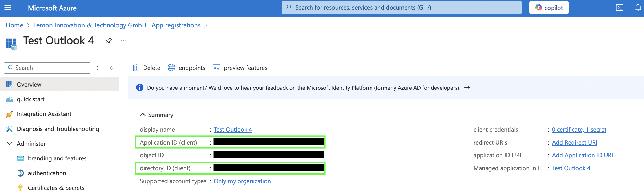Click Add Application ID URI
Viewport: 644px width, 191px height.
click(x=582, y=155)
